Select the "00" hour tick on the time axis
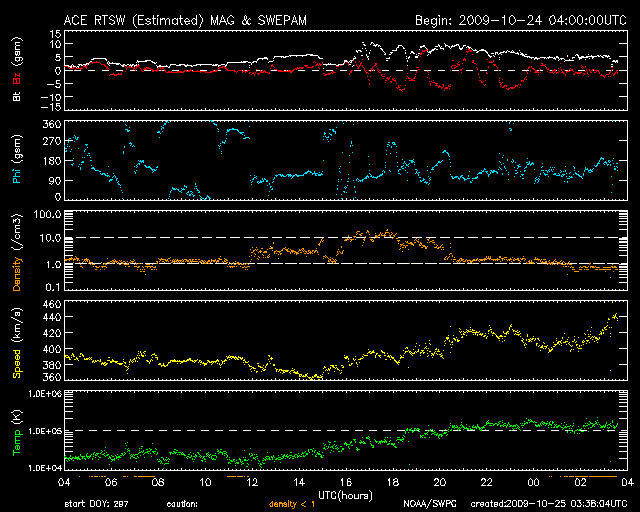The image size is (640, 512). 533,483
